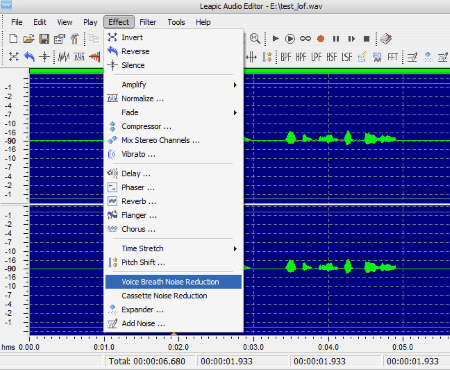The height and width of the screenshot is (370, 450).
Task: Open a file with the folder icon
Action: pos(29,39)
